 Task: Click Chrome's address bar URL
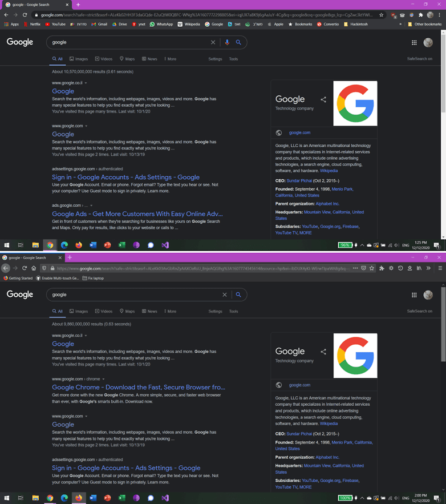coord(206,15)
